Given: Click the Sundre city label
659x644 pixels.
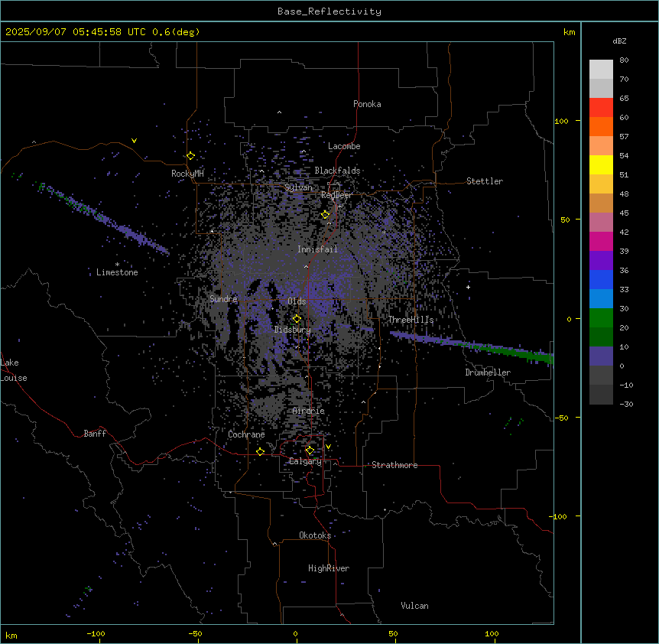Looking at the screenshot, I should coord(223,299).
